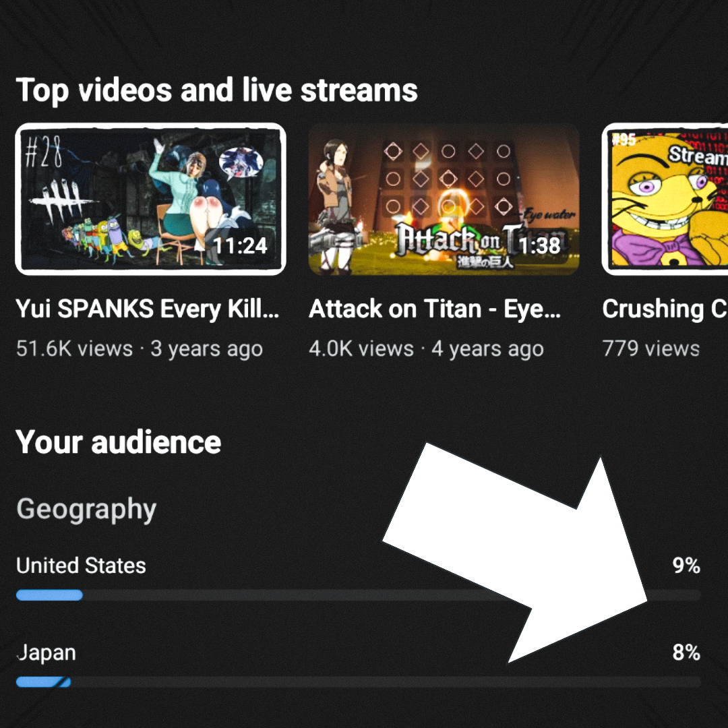
Task: Open the Crushing video thumbnail with yellow character
Action: tap(665, 199)
